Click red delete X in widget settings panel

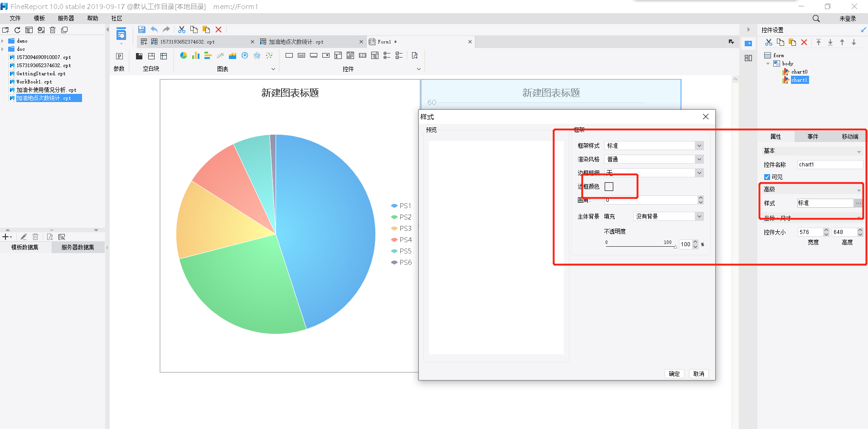tap(804, 42)
